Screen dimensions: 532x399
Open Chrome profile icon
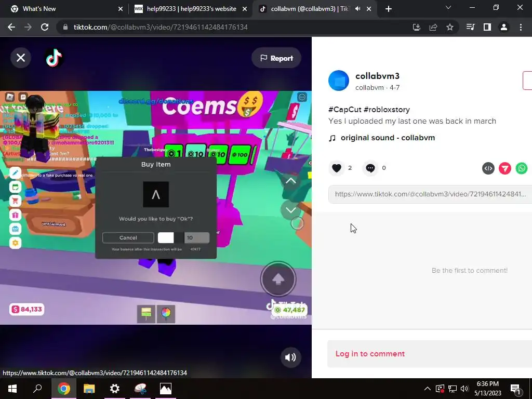point(504,27)
